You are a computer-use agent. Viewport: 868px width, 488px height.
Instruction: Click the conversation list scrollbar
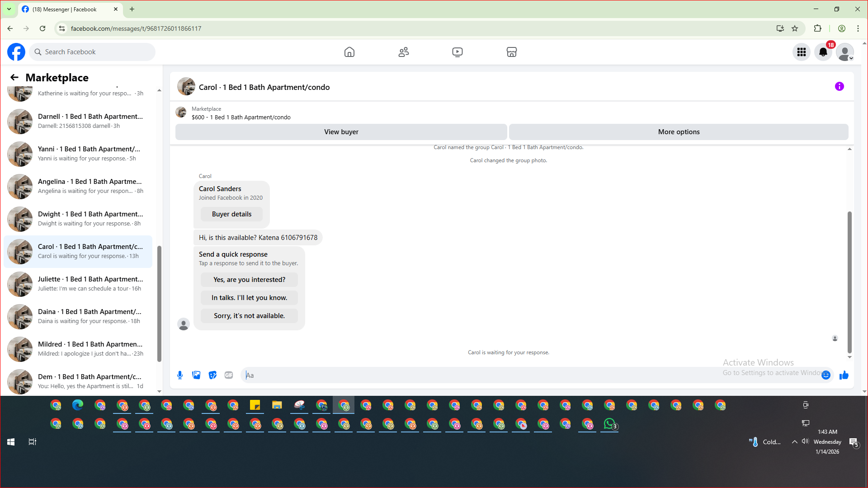coord(159,303)
